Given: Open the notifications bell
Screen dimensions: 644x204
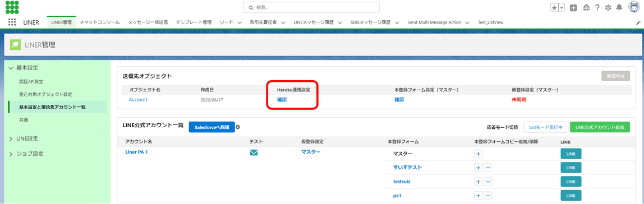Looking at the screenshot, I should tap(619, 7).
